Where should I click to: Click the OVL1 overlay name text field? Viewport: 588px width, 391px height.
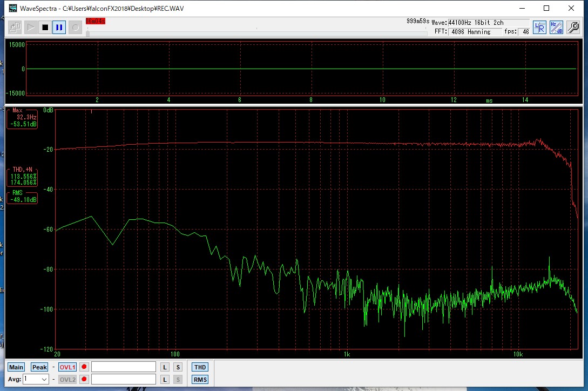(x=124, y=367)
